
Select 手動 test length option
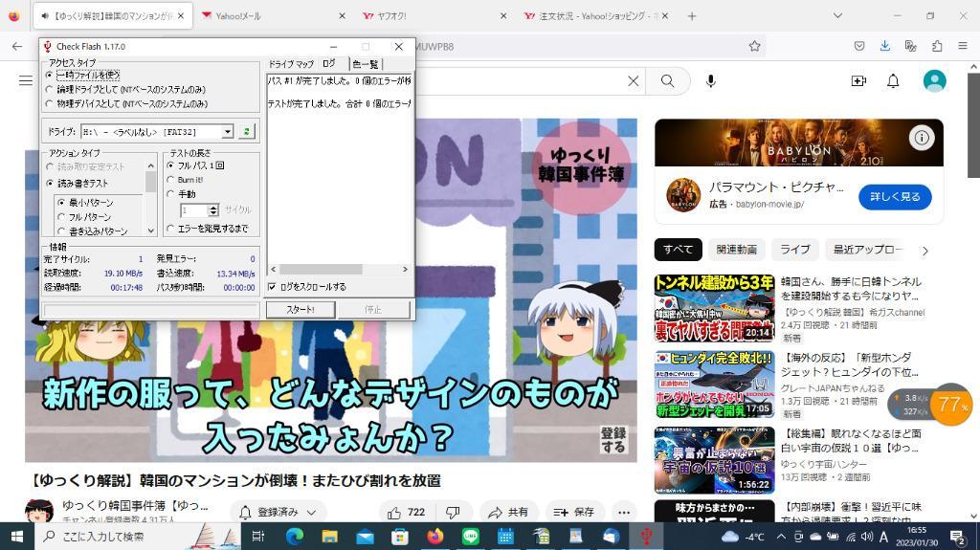click(x=181, y=194)
